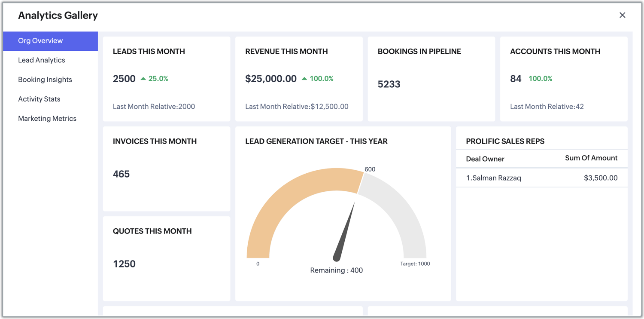Open Booking Insights from the sidebar
The height and width of the screenshot is (319, 644).
[45, 80]
